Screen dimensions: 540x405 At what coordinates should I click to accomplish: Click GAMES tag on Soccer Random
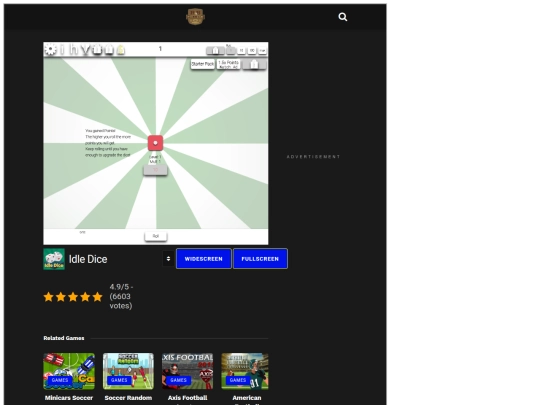119,380
